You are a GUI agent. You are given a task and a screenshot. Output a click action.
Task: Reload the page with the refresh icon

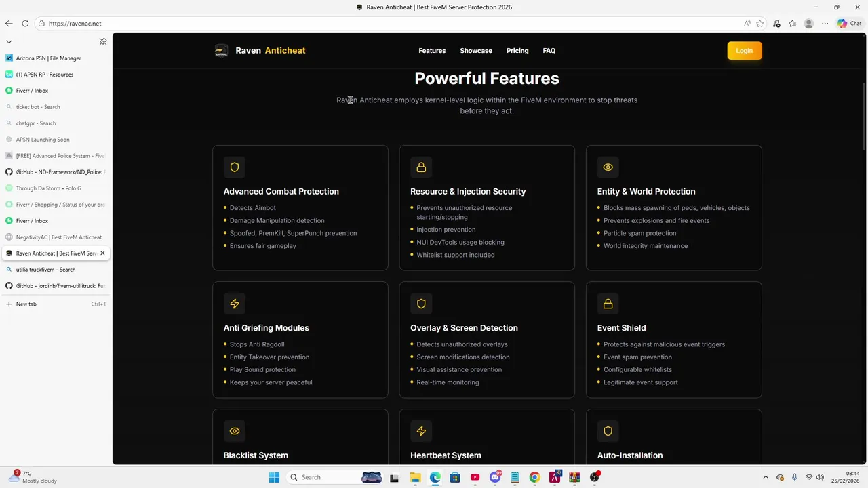pos(25,23)
